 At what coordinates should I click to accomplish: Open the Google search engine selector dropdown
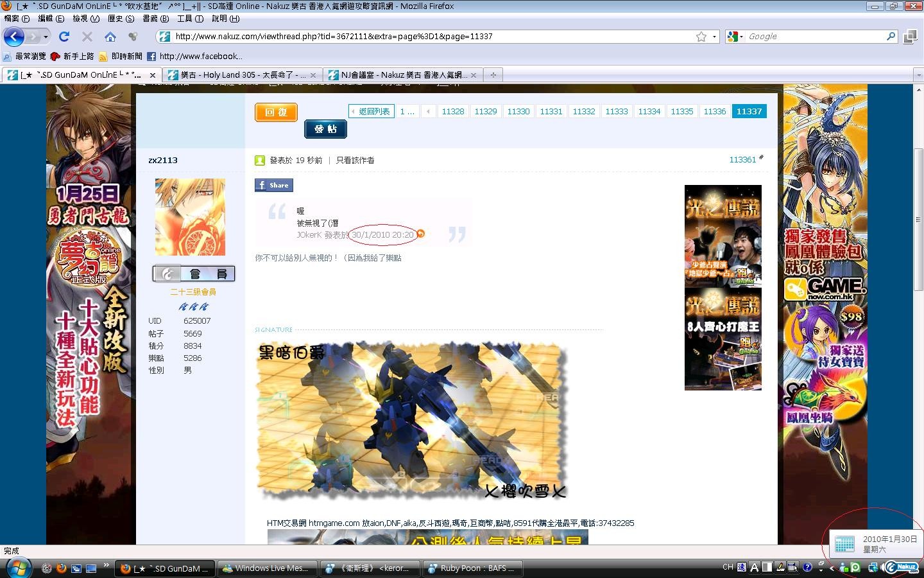735,37
